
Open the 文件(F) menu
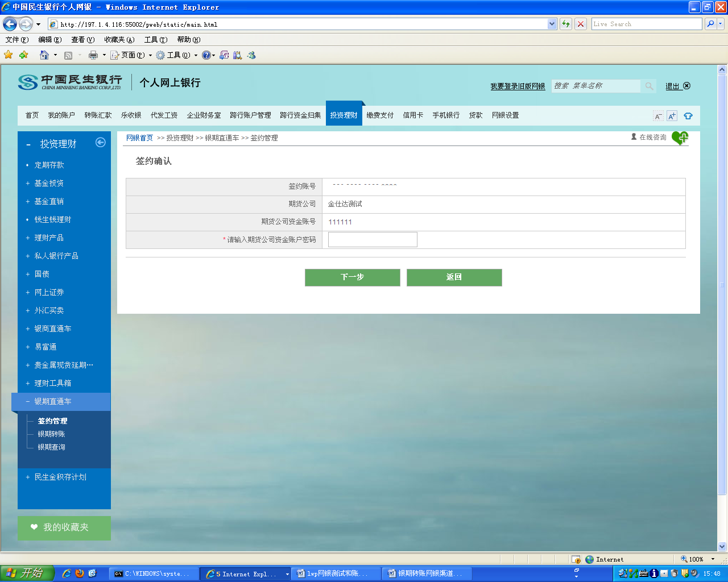(17, 40)
